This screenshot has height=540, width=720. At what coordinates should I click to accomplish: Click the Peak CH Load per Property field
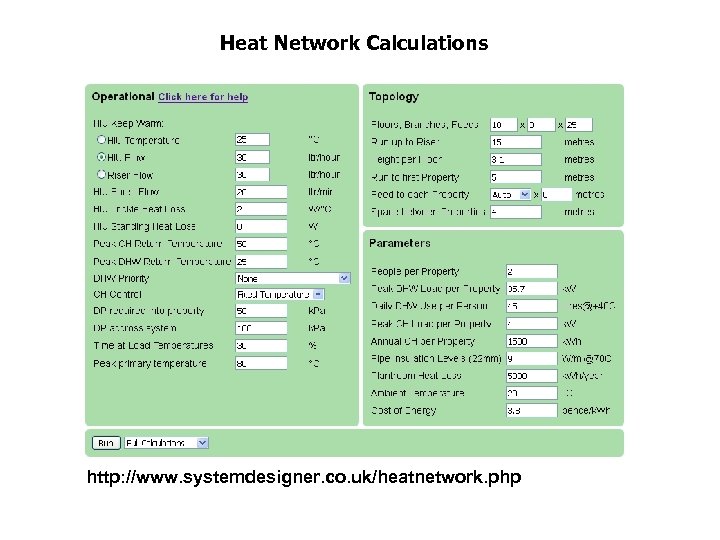(532, 324)
